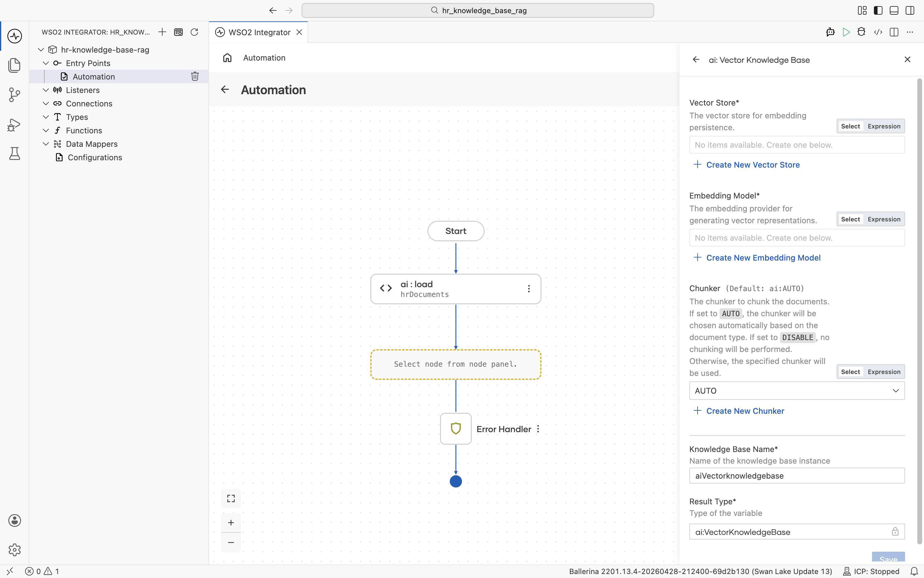Screen dimensions: 924x578
Task: Open Source Control in activity bar
Action: click(14, 94)
